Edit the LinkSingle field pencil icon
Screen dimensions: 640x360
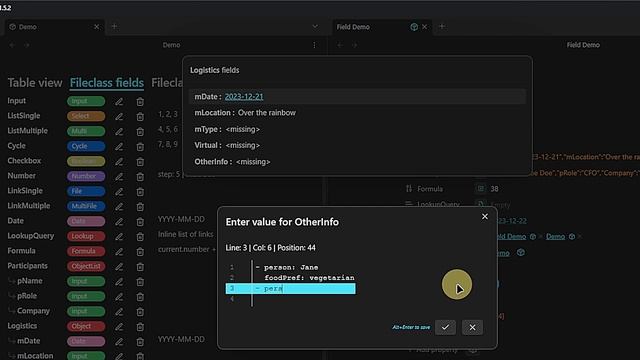point(119,191)
